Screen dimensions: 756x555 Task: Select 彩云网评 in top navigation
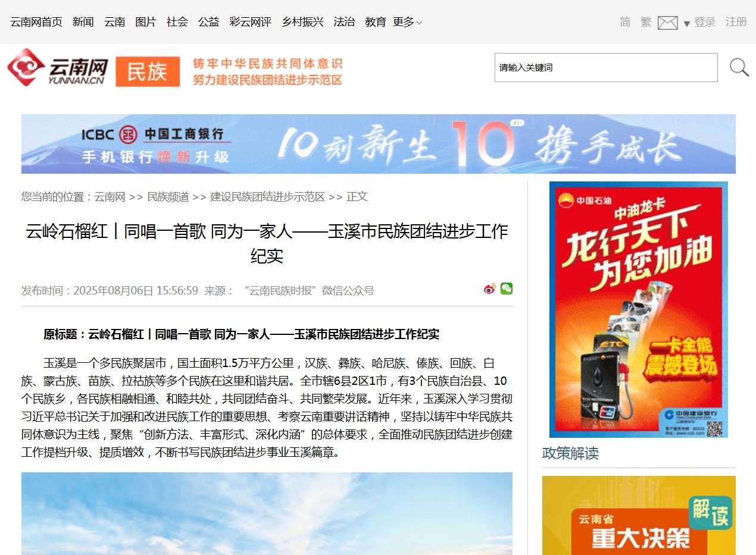(x=251, y=22)
